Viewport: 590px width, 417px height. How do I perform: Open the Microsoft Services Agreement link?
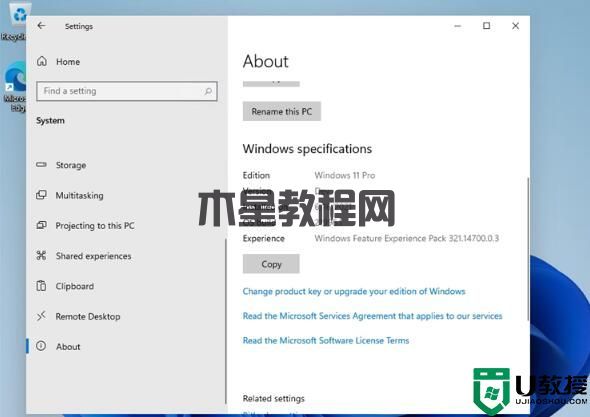click(373, 316)
